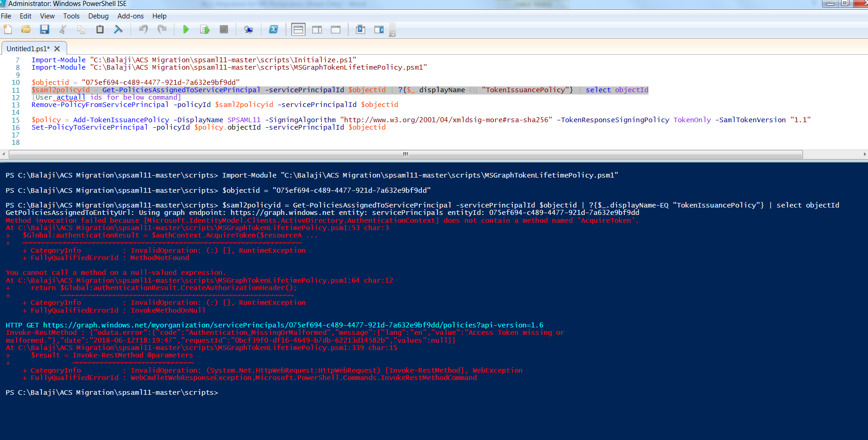The image size is (868, 440).
Task: Undo the last edit
Action: 143,30
